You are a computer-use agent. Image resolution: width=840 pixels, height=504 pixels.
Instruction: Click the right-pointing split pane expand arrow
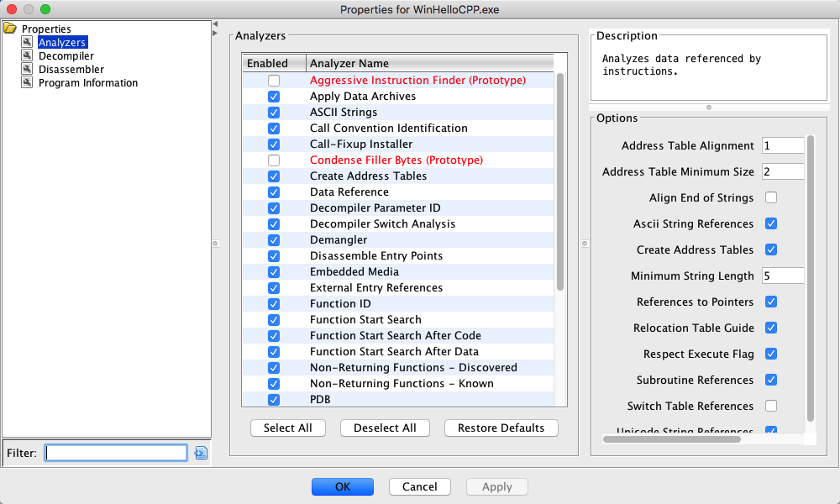pos(215,33)
